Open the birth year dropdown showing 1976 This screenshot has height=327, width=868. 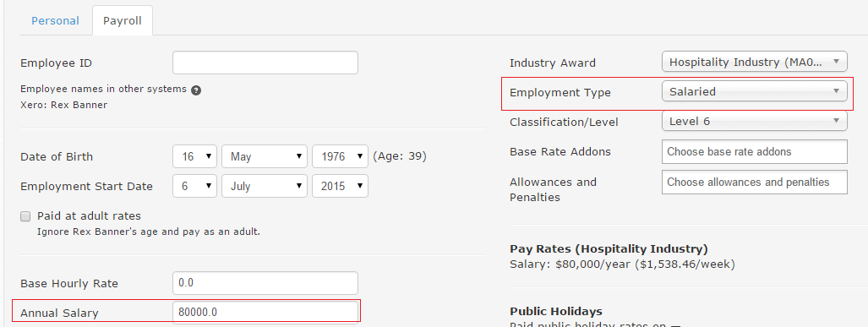(341, 156)
